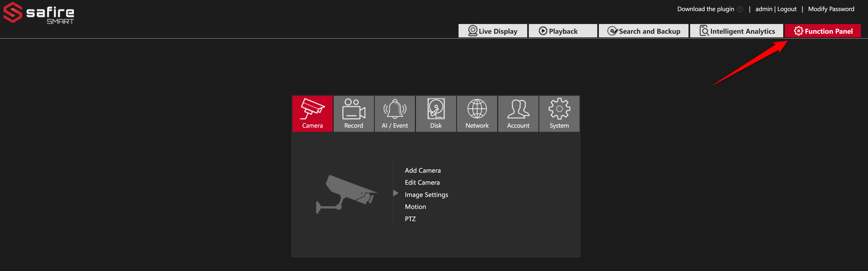Click Modify Password

(831, 9)
